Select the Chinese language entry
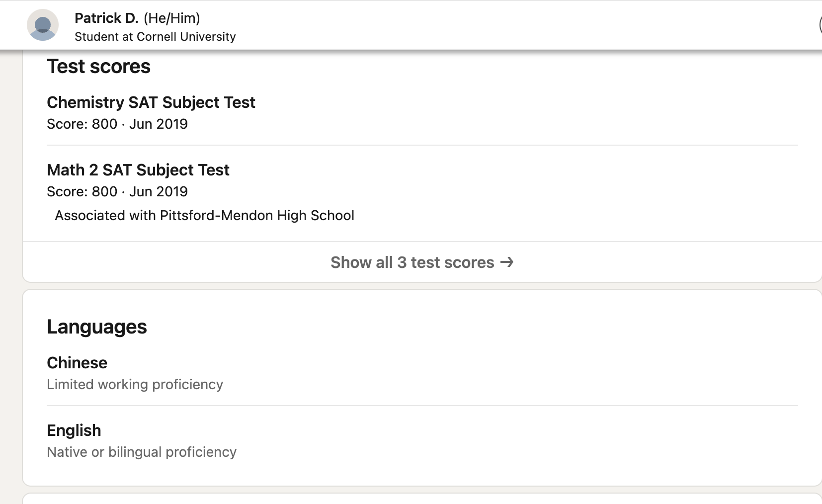Viewport: 822px width, 504px height. [77, 363]
